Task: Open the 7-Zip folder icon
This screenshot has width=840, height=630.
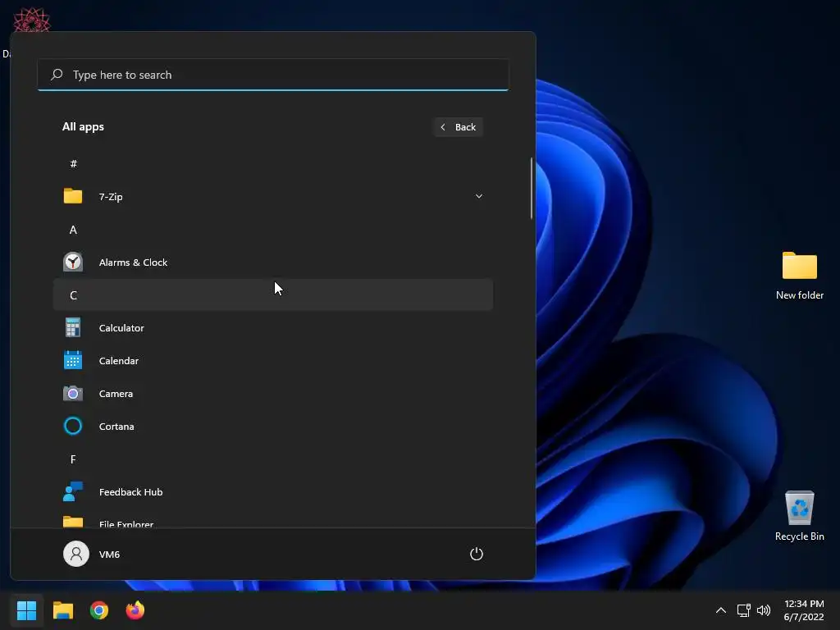Action: [73, 196]
